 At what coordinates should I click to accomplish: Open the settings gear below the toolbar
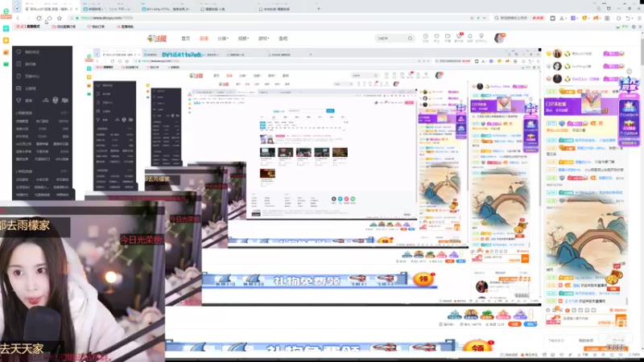point(634,27)
